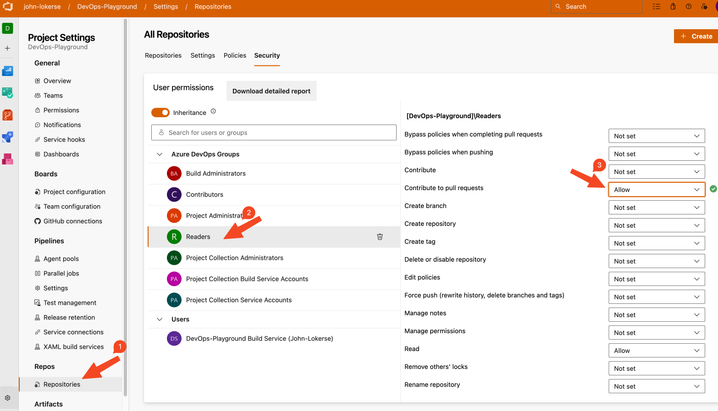Open Test management settings

click(70, 303)
